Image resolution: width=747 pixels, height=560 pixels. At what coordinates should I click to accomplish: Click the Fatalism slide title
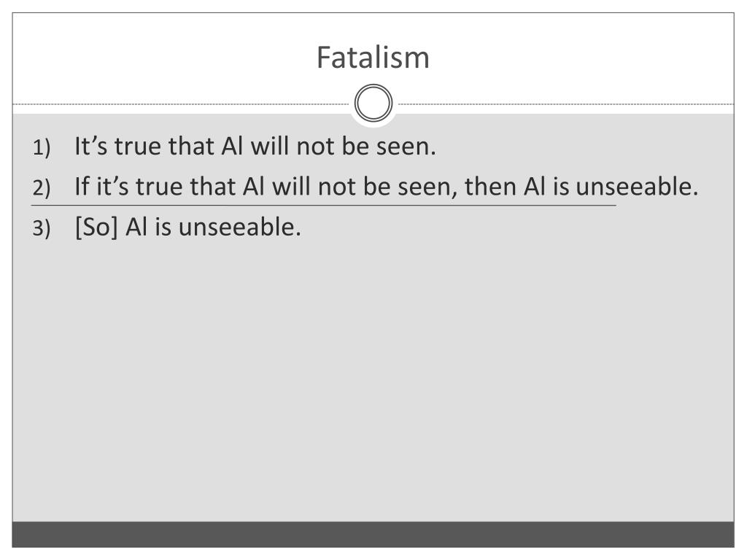click(373, 58)
